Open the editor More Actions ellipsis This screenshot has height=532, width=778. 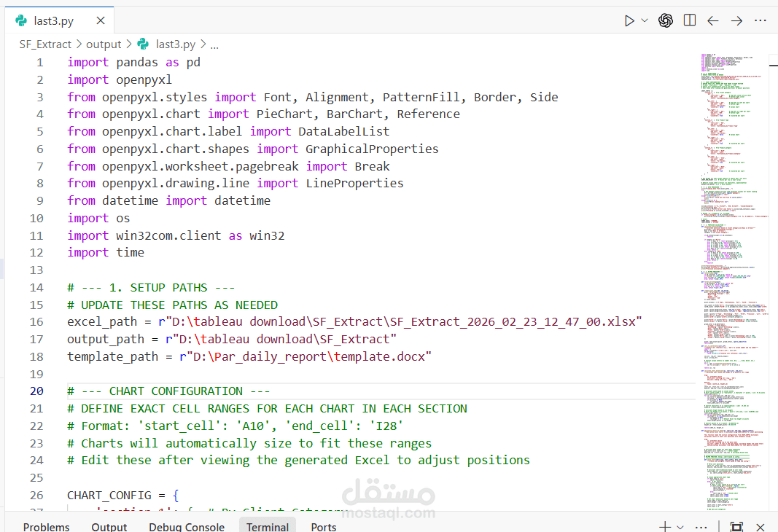761,21
